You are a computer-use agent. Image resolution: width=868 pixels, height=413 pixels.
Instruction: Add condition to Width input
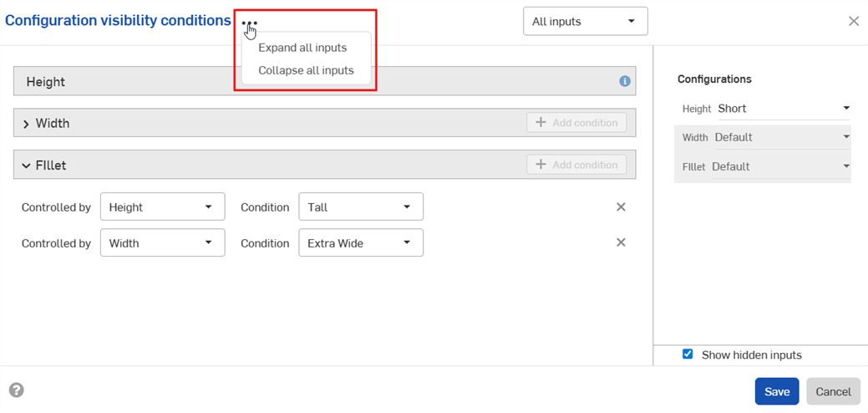(x=576, y=123)
